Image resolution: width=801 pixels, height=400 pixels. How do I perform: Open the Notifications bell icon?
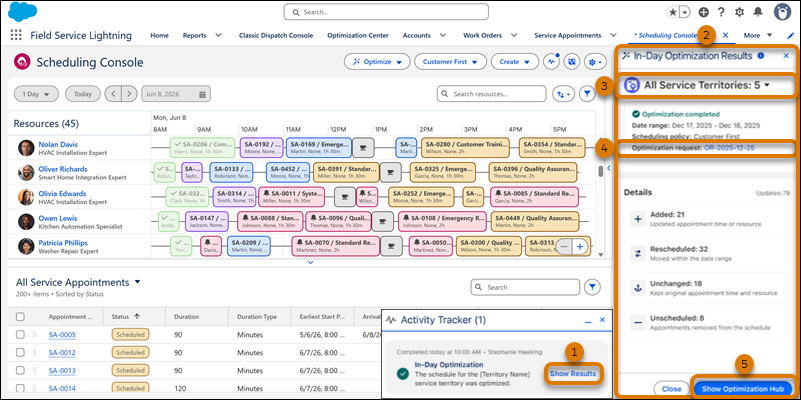point(758,12)
